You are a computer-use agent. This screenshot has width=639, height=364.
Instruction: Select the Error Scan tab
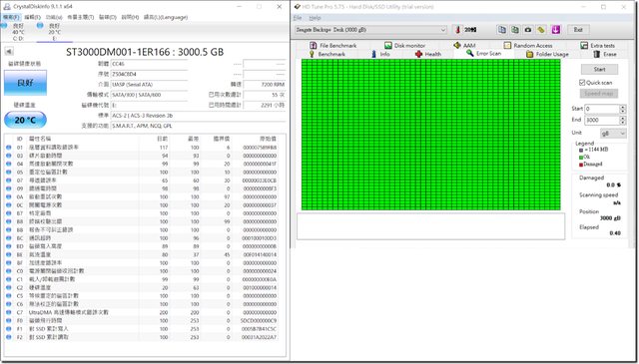tap(483, 53)
